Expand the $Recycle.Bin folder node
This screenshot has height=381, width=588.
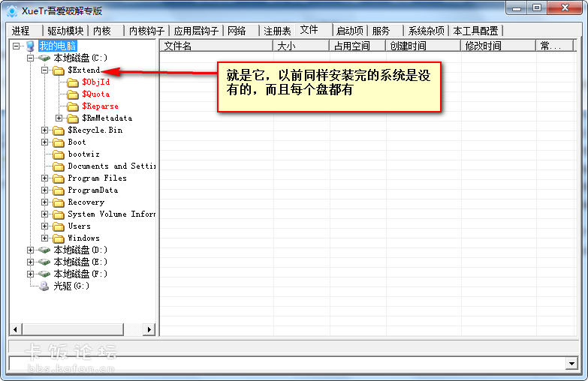pyautogui.click(x=44, y=130)
